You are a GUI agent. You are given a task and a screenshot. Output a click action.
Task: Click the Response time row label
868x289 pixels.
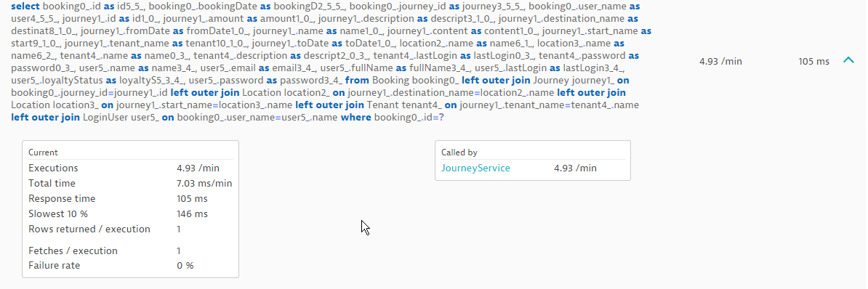(x=62, y=198)
